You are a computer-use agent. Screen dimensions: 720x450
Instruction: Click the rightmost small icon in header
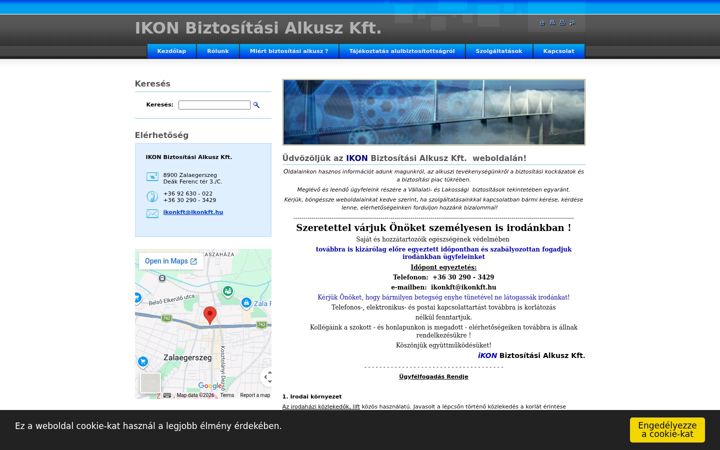tap(572, 22)
